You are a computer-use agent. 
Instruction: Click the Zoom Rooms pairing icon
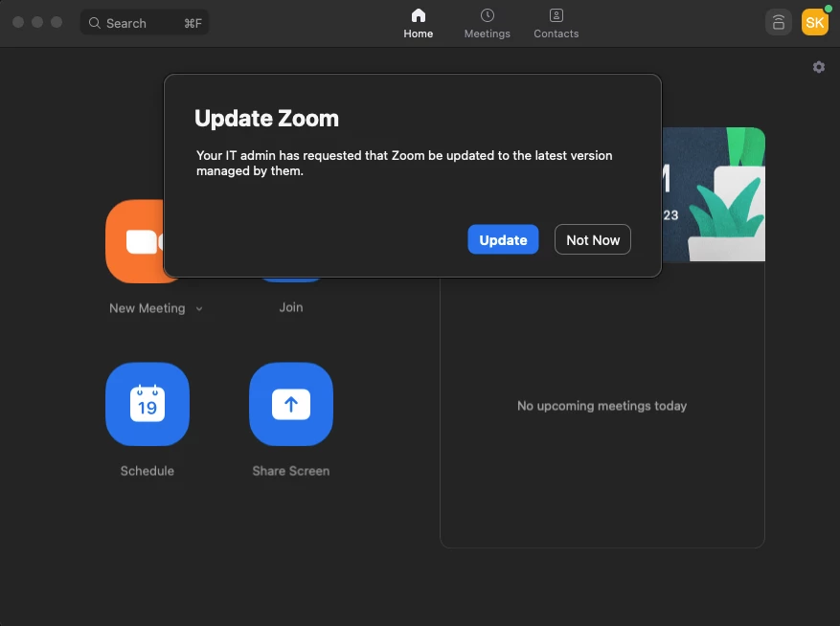click(778, 22)
